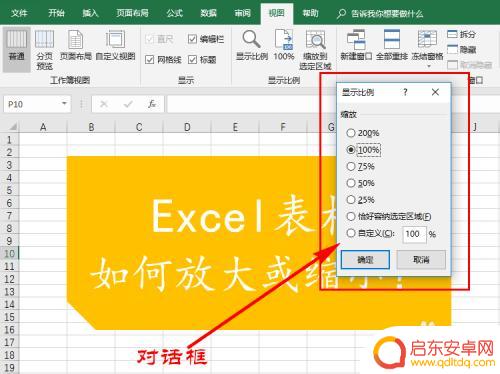Image resolution: width=500 pixels, height=374 pixels.
Task: Open the File (文件) tab
Action: tap(19, 13)
